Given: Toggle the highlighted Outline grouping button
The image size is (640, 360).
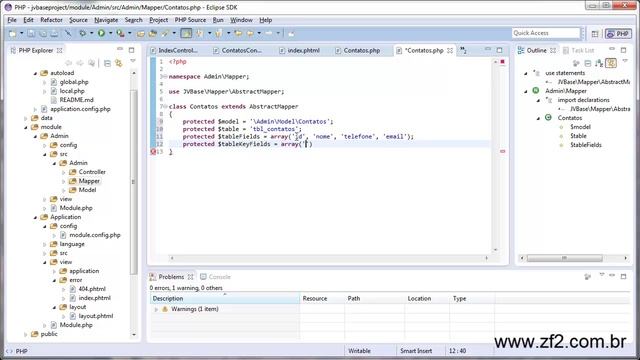Looking at the screenshot, I should pyautogui.click(x=611, y=63).
